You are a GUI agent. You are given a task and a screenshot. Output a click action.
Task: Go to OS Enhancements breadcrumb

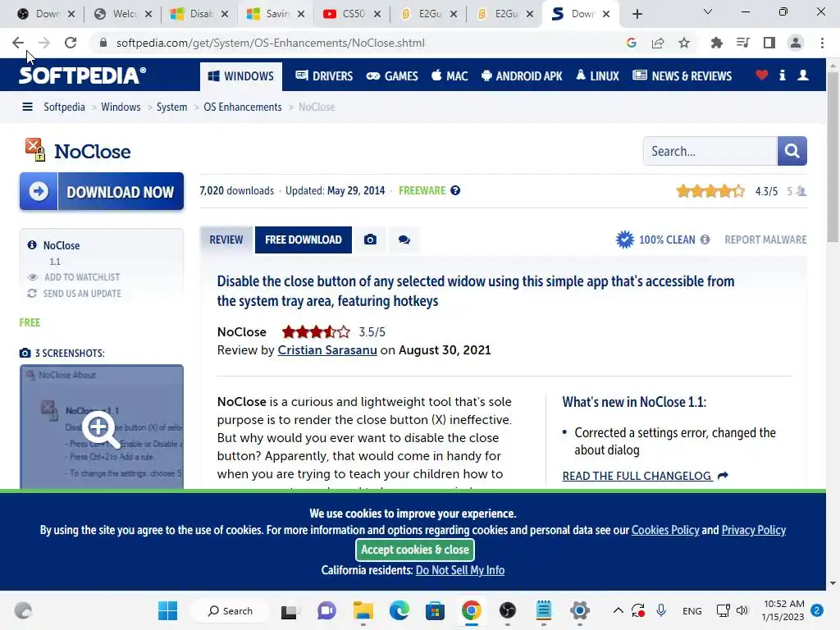pos(243,107)
